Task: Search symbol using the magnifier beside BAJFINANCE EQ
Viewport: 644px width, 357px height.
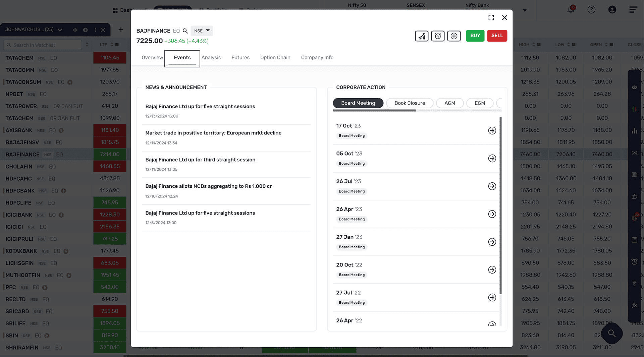Action: pos(185,31)
